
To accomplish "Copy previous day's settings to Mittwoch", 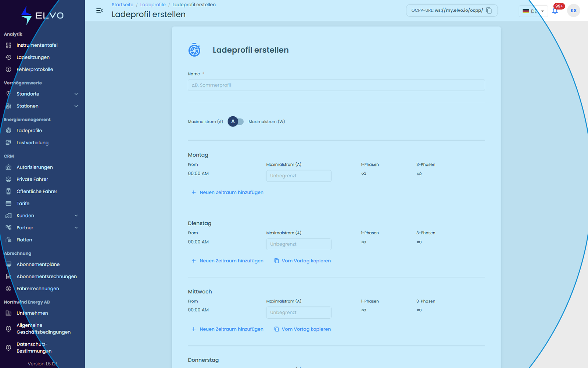I will point(302,329).
